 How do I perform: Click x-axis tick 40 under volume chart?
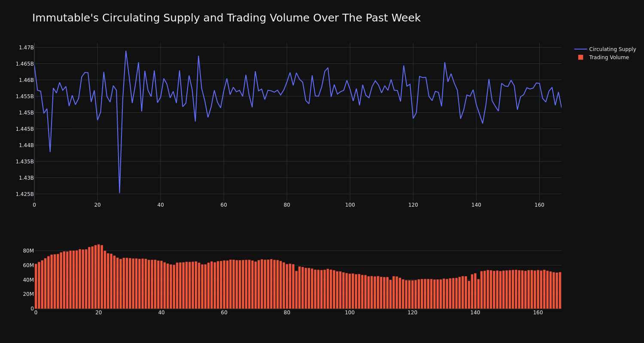pos(161,313)
